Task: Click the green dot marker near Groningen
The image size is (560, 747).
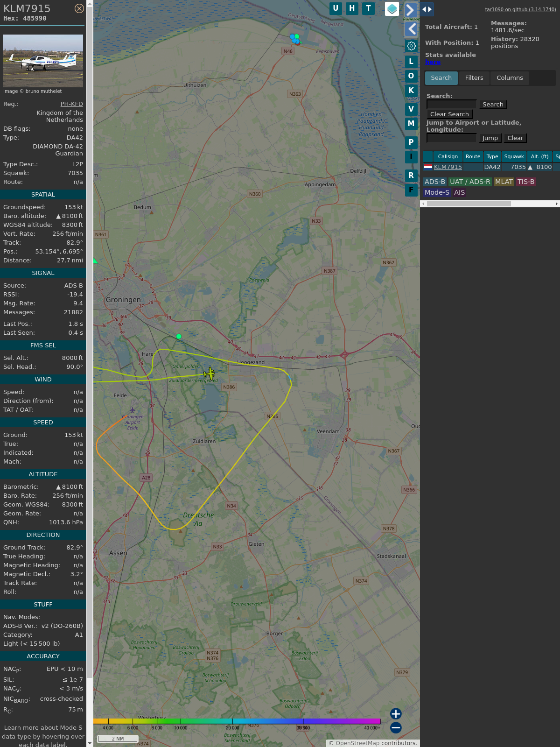Action: (x=179, y=336)
